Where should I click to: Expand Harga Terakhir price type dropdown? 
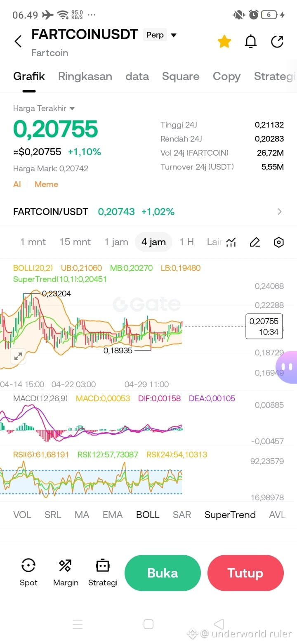[x=44, y=108]
